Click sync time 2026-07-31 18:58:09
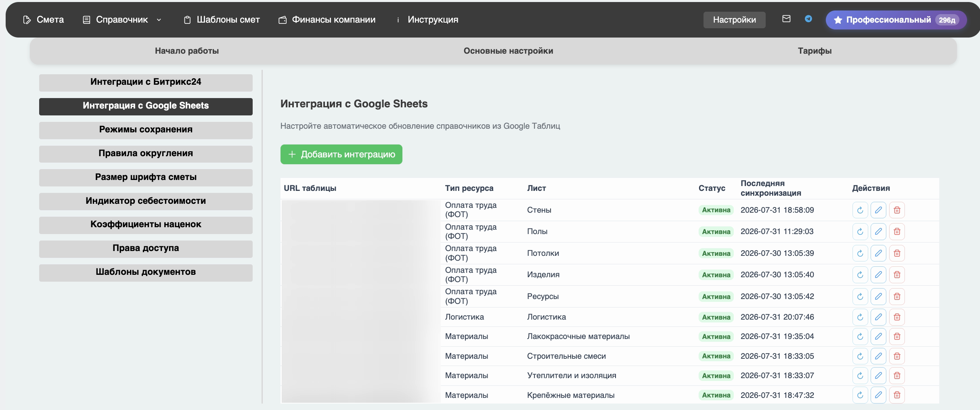The height and width of the screenshot is (410, 980). pos(777,210)
